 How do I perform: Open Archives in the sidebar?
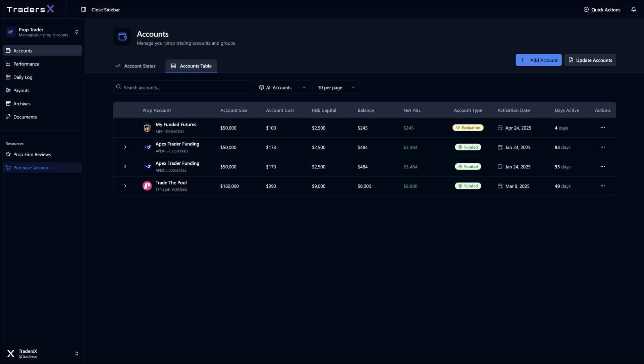tap(42, 104)
